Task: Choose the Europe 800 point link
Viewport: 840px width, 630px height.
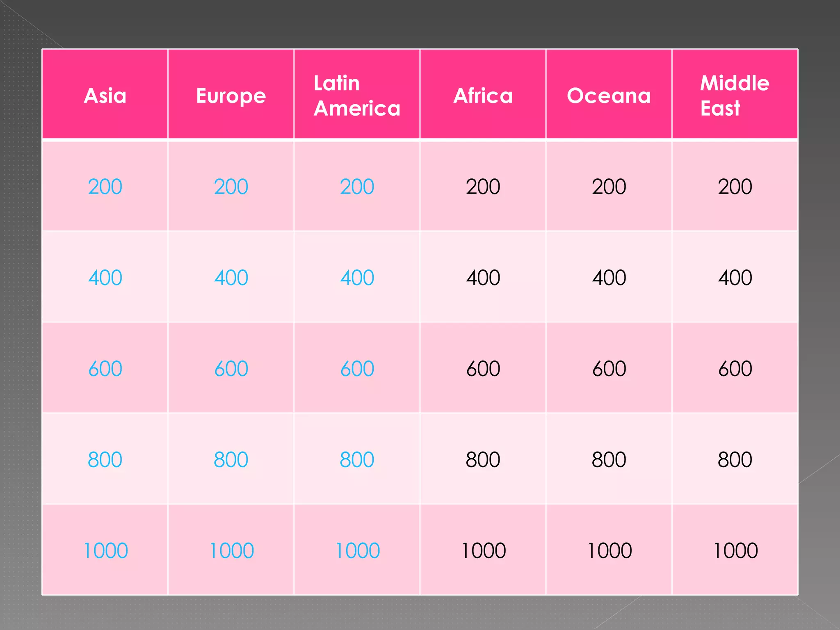Action: pyautogui.click(x=231, y=459)
